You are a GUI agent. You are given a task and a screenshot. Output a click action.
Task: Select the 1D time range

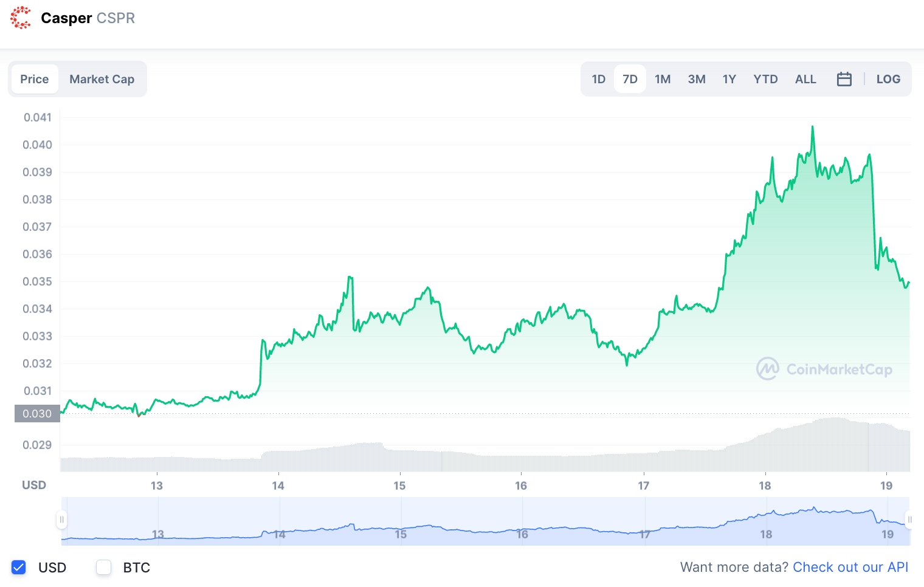coord(599,79)
